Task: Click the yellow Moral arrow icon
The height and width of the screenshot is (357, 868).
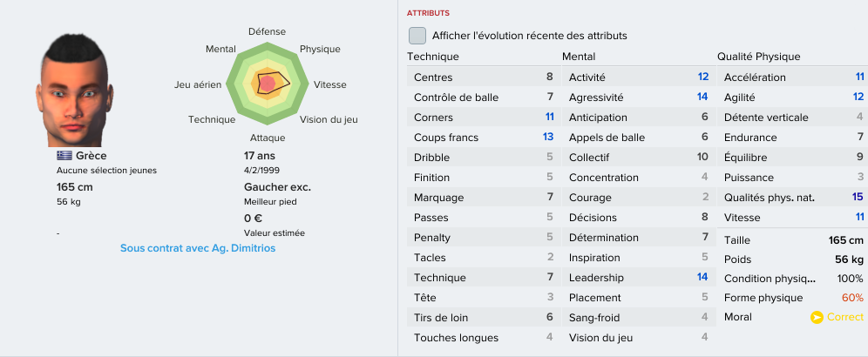Action: point(817,317)
